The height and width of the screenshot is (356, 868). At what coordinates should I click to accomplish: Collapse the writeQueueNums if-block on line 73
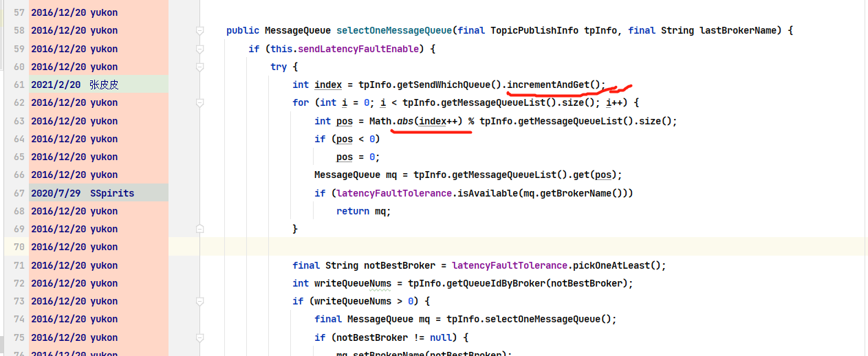pos(199,301)
